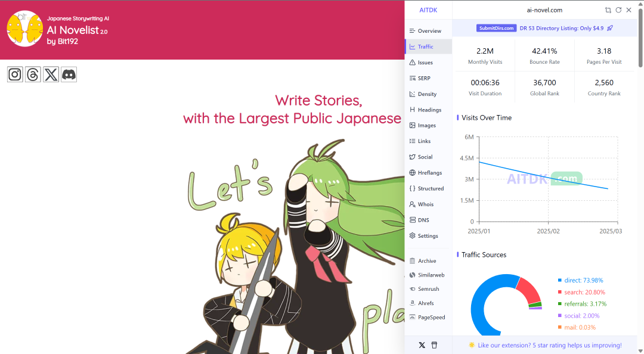Open DR 53 Directory Listing promo link
Image resolution: width=644 pixels, height=354 pixels.
coord(562,28)
